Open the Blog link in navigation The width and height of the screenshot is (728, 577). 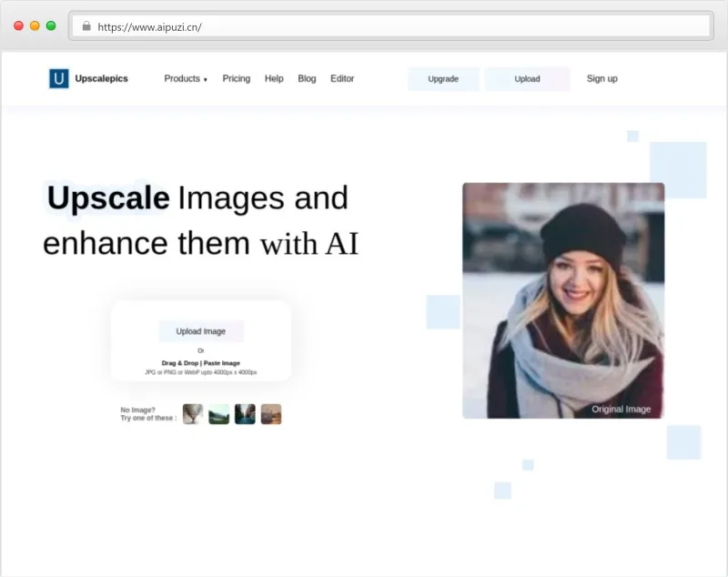pyautogui.click(x=307, y=79)
